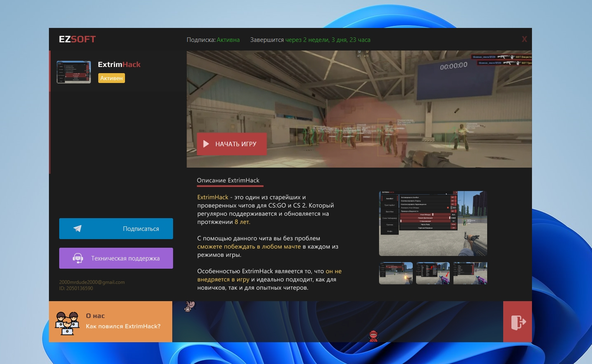Open the О нас about banner
Image resolution: width=592 pixels, height=364 pixels.
click(111, 322)
